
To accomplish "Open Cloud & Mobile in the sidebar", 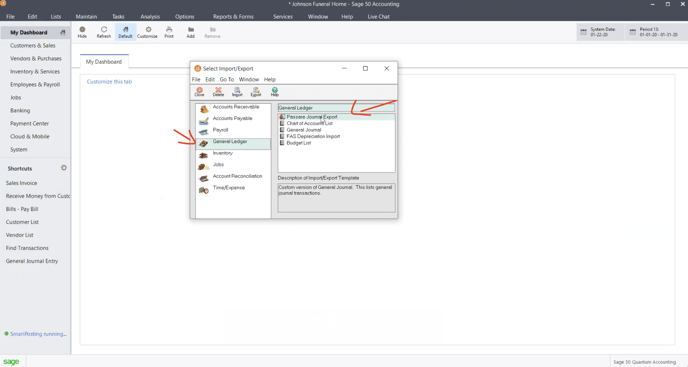I will click(30, 137).
